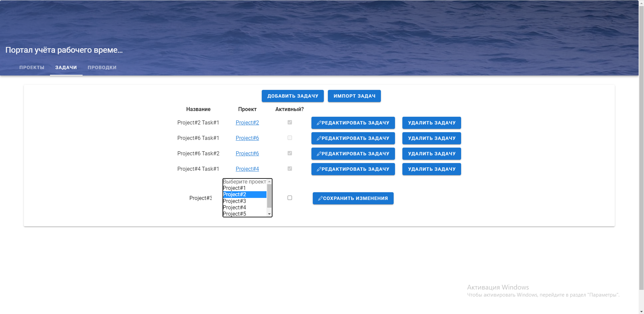Save changes with Сохранить изменения button
Screen dimensions: 644x314
(x=353, y=198)
